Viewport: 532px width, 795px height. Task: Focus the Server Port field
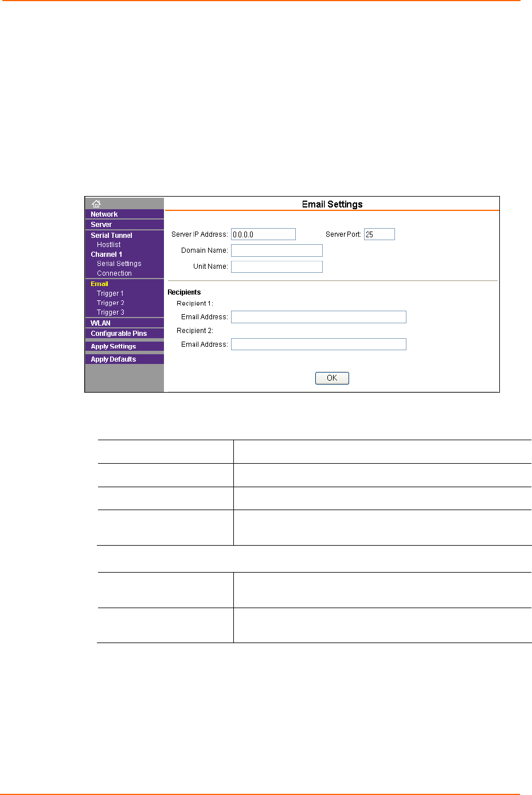pos(380,234)
